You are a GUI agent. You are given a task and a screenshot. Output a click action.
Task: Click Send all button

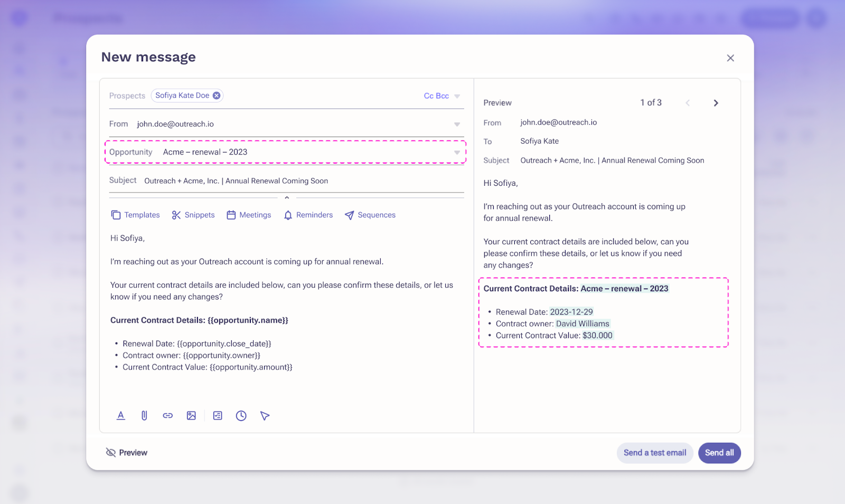pos(719,453)
